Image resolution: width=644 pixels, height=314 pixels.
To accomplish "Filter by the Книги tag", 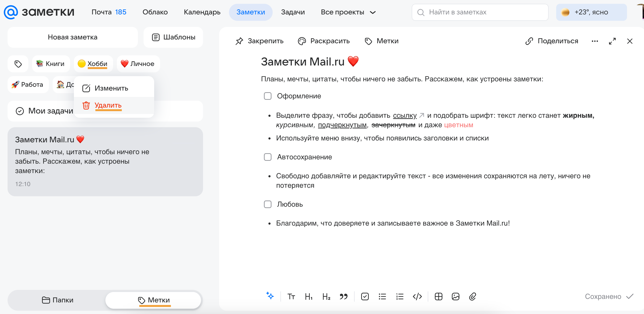I will pyautogui.click(x=51, y=64).
